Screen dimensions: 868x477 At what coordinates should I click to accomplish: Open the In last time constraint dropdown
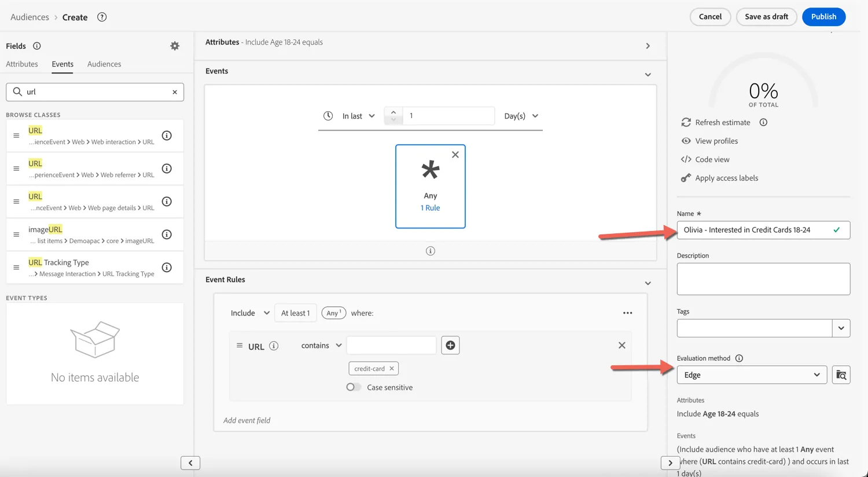coord(359,116)
